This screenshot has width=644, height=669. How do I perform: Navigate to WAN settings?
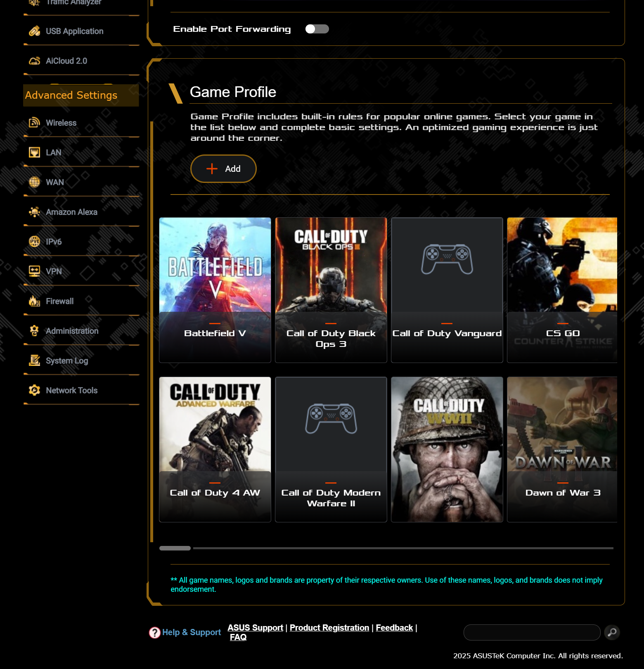pos(81,182)
